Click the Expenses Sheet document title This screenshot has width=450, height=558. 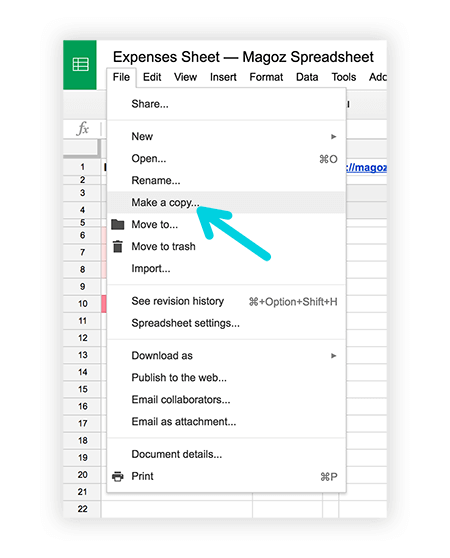pos(243,57)
